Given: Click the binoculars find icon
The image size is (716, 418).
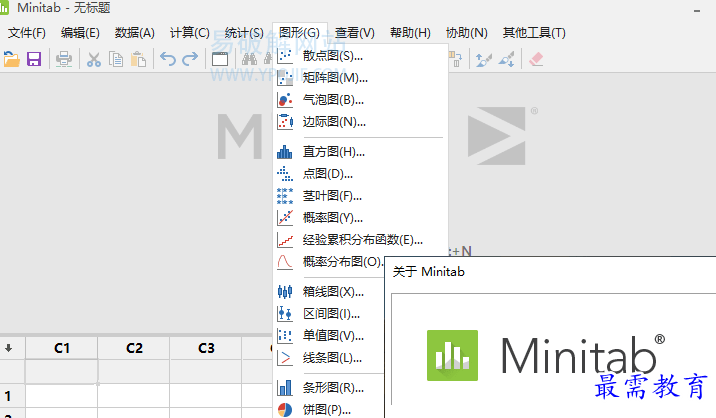Looking at the screenshot, I should pos(249,59).
